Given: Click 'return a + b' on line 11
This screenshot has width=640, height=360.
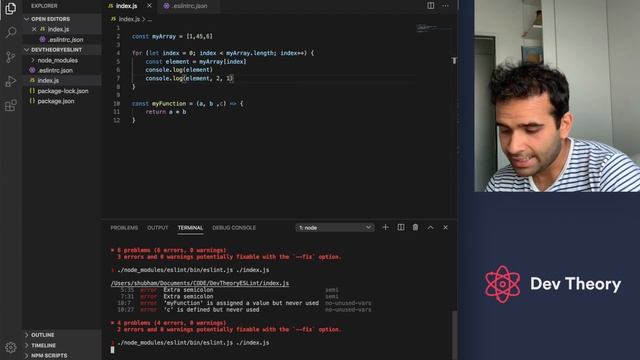Looking at the screenshot, I should (x=166, y=112).
